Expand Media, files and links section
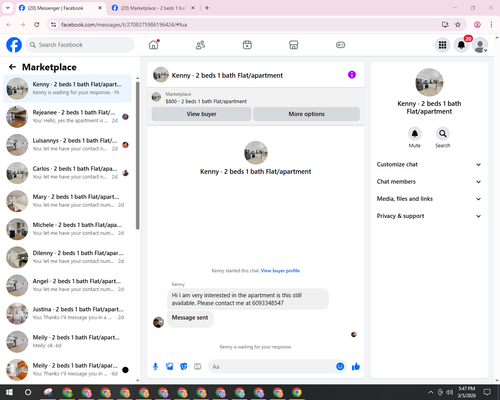Viewport: 500px width, 400px height. pyautogui.click(x=429, y=199)
